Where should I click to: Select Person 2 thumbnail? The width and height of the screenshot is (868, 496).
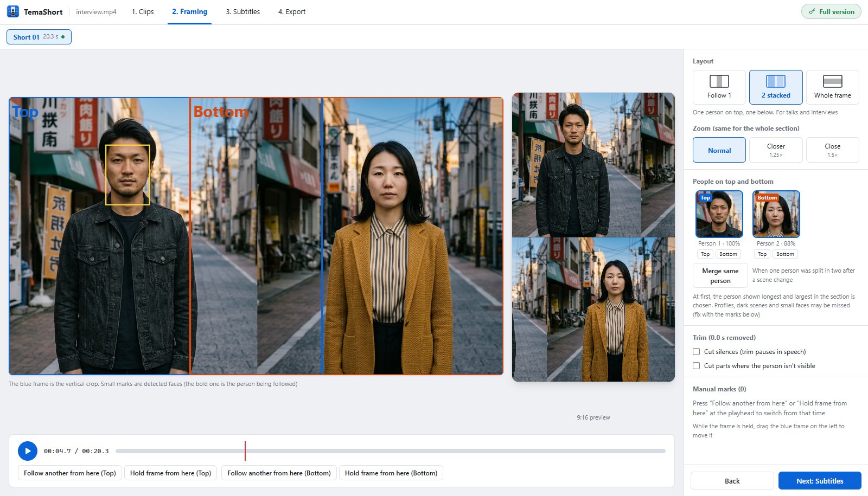[x=776, y=214]
